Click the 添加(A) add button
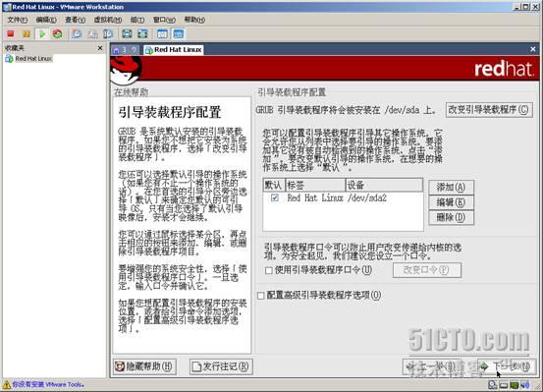The width and height of the screenshot is (543, 392). click(451, 188)
